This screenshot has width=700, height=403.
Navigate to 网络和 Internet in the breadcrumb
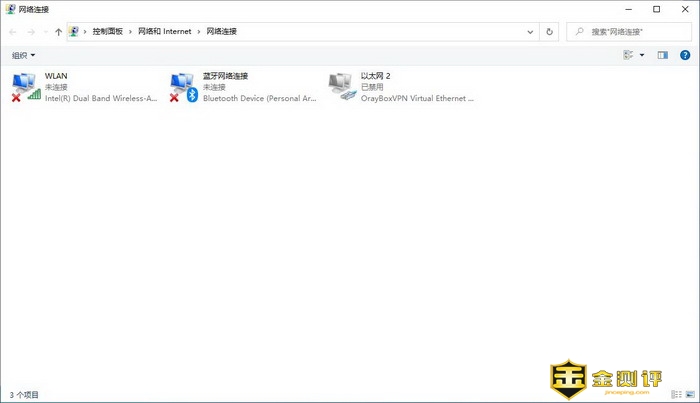(165, 32)
